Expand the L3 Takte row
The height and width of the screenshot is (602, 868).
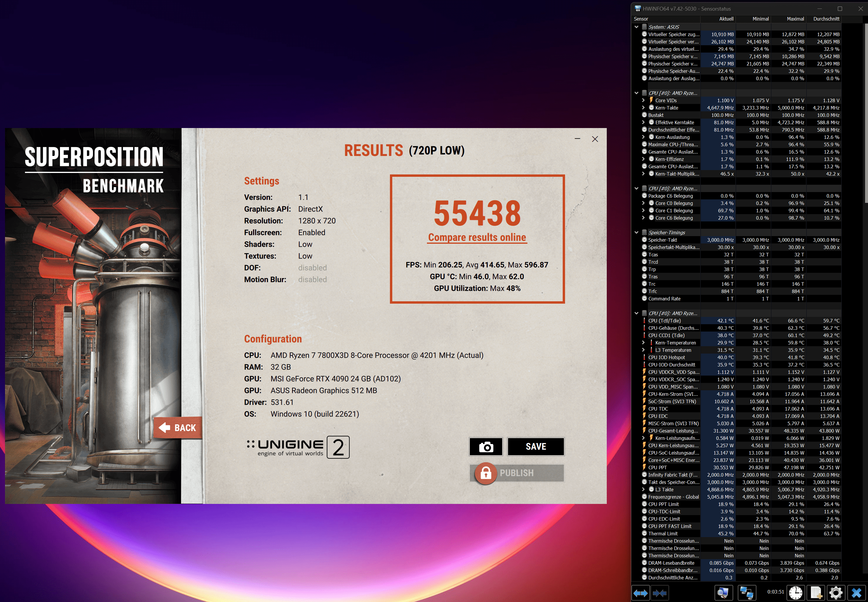click(x=644, y=489)
